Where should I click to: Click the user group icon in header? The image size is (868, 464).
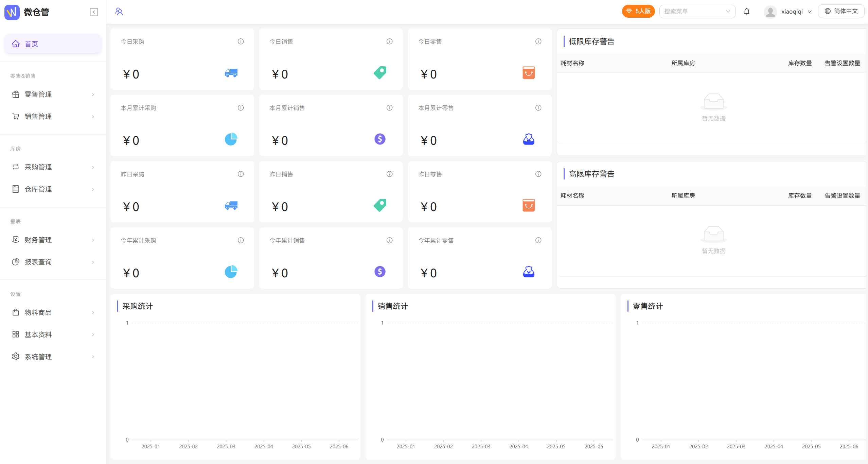(119, 12)
